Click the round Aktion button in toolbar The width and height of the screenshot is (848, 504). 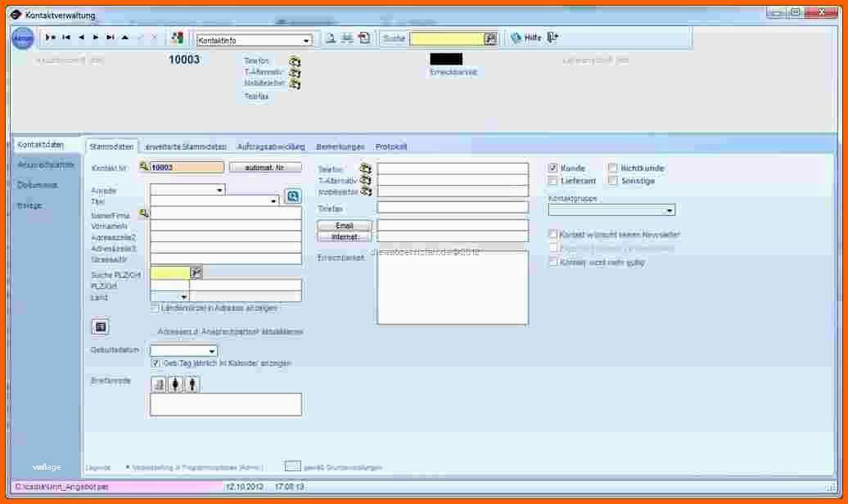(23, 38)
